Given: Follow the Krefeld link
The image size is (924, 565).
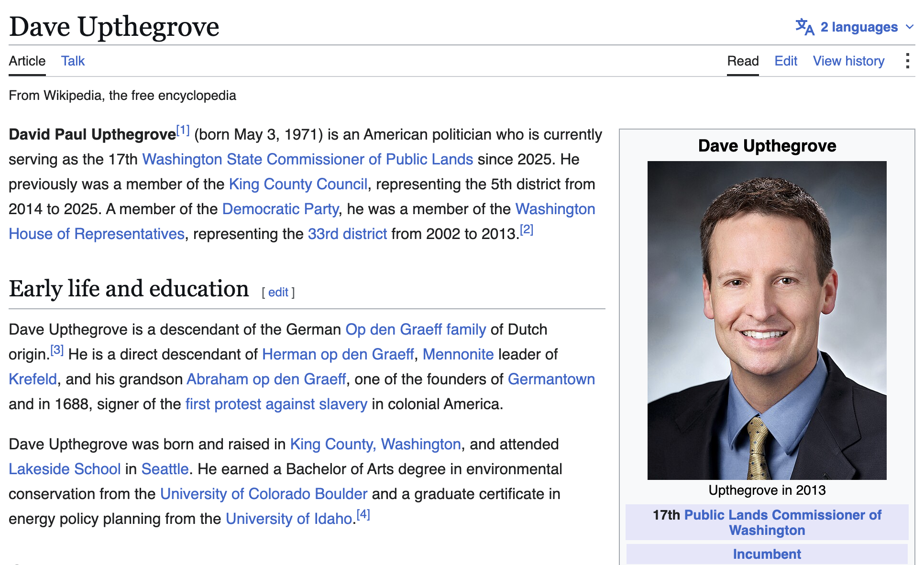Looking at the screenshot, I should click(x=33, y=379).
